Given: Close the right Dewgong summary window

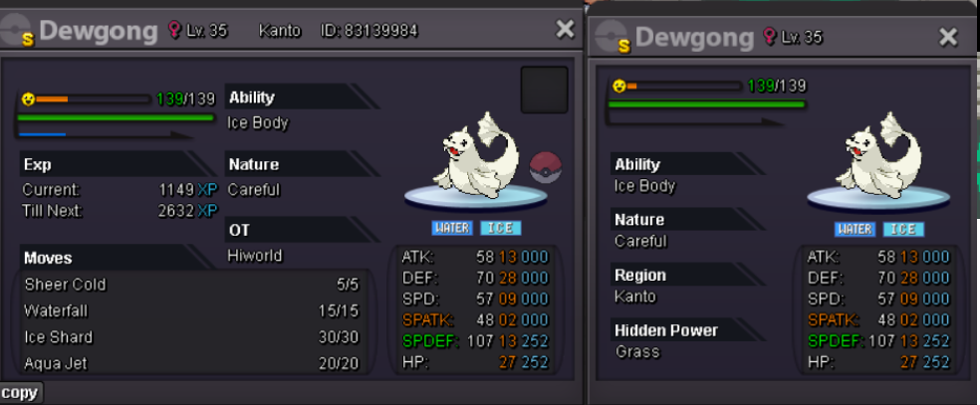Looking at the screenshot, I should click(948, 38).
